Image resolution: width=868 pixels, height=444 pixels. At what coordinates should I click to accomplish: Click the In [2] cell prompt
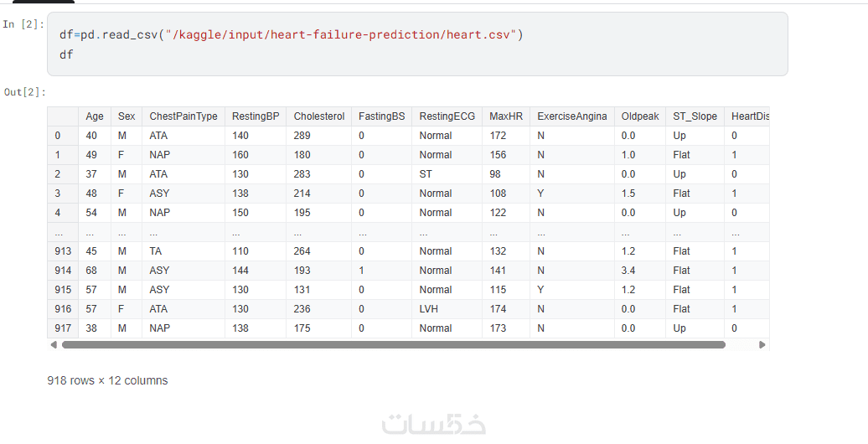(23, 24)
